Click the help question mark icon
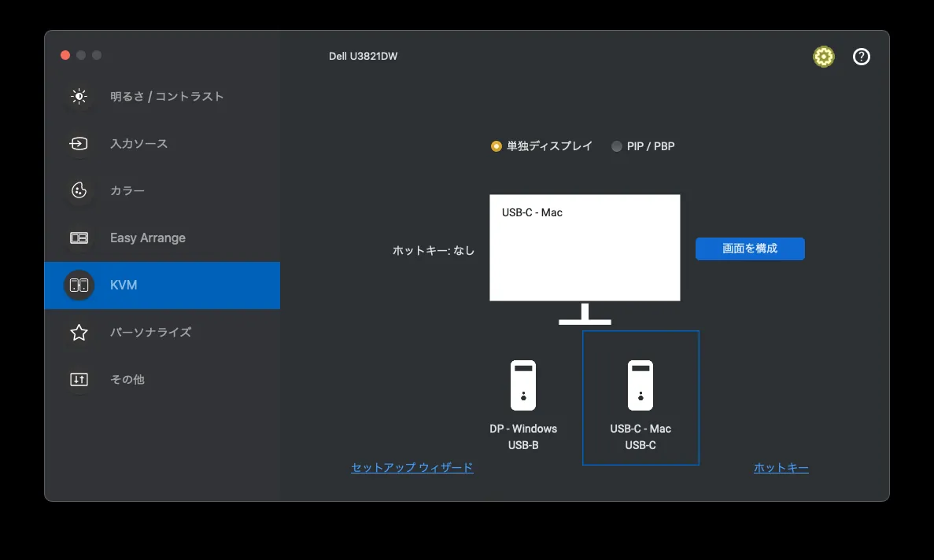Viewport: 934px width, 560px height. tap(862, 57)
